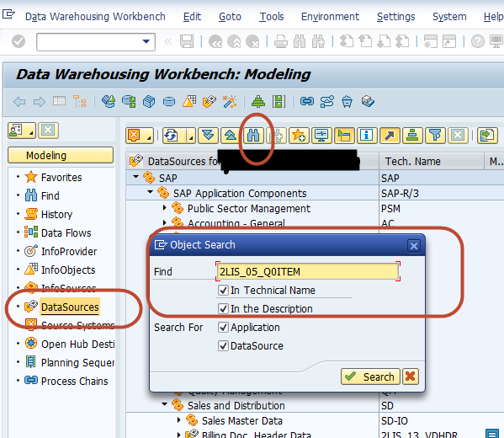Select InfoObjects in navigation panel
The height and width of the screenshot is (438, 504).
(68, 270)
